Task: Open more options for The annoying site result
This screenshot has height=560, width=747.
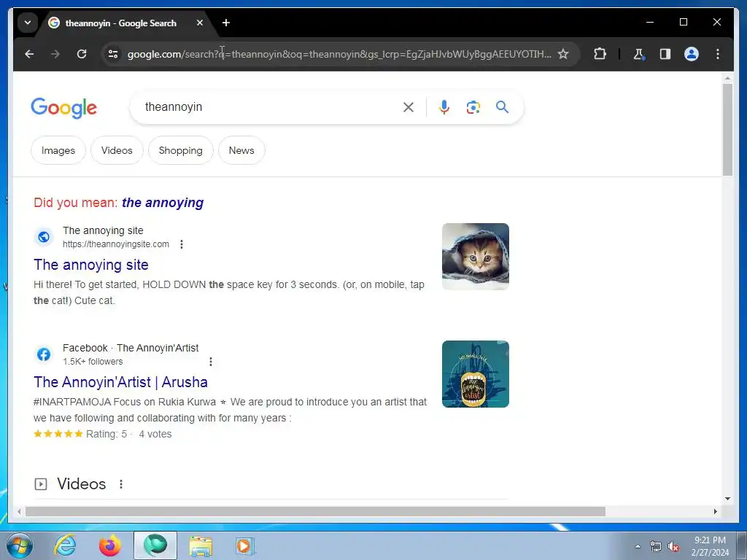Action: [182, 244]
